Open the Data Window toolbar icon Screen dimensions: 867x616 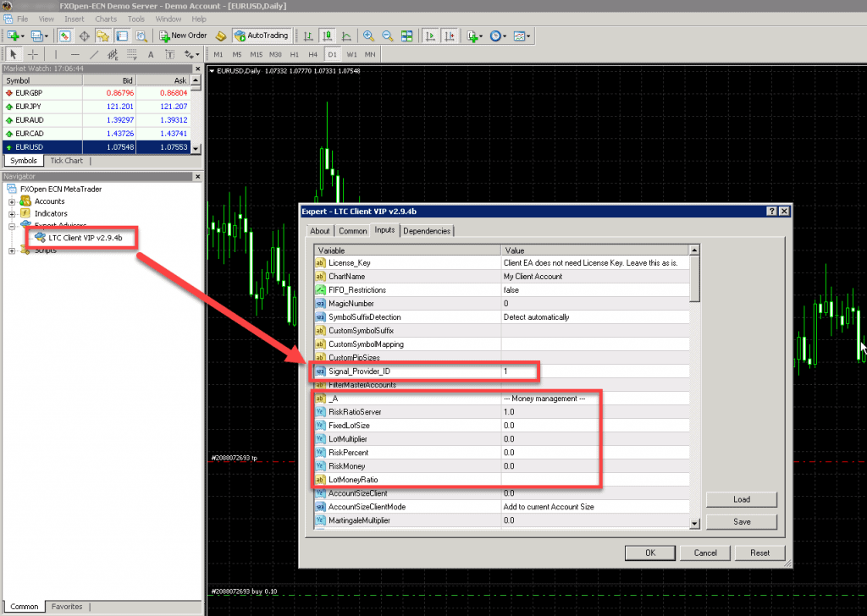click(84, 36)
